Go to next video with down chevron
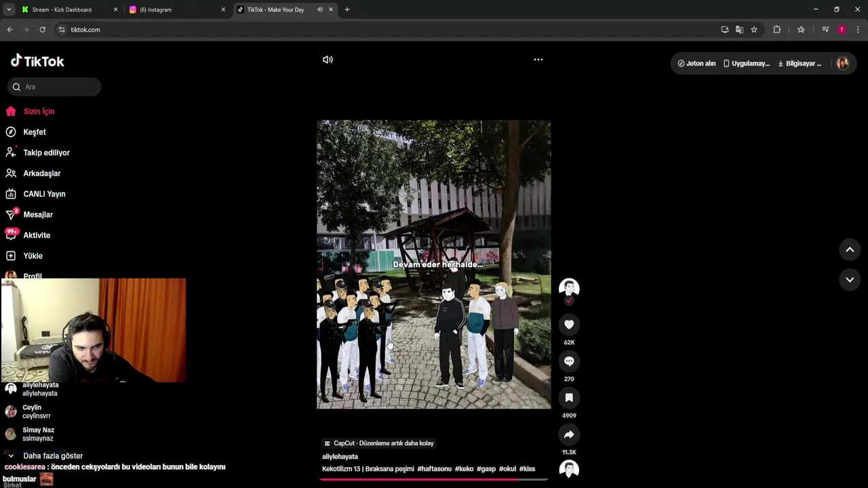The image size is (868, 488). click(x=850, y=279)
